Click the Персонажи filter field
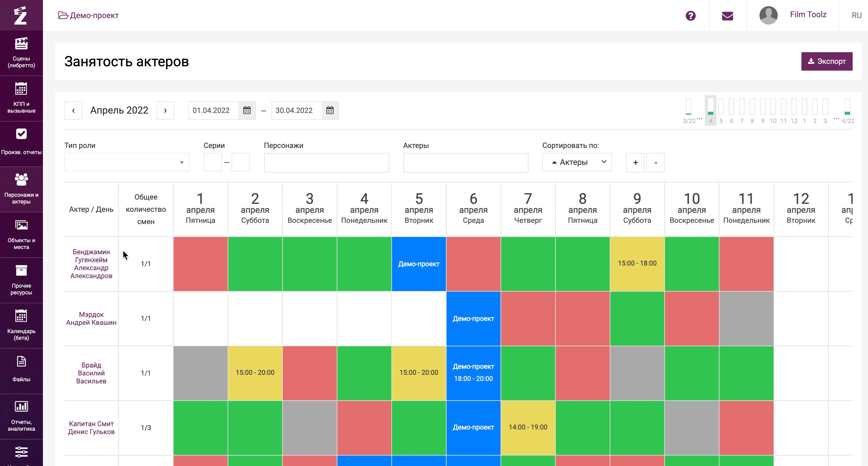 [x=326, y=162]
